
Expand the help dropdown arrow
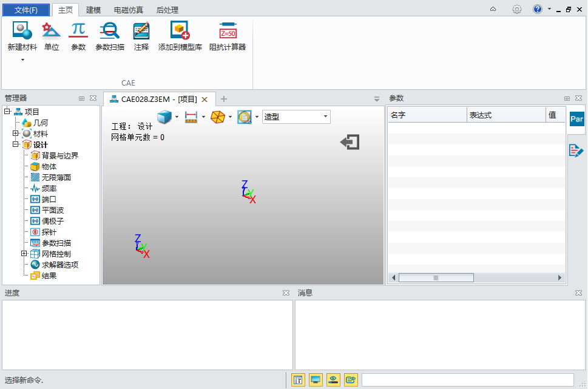pyautogui.click(x=549, y=9)
